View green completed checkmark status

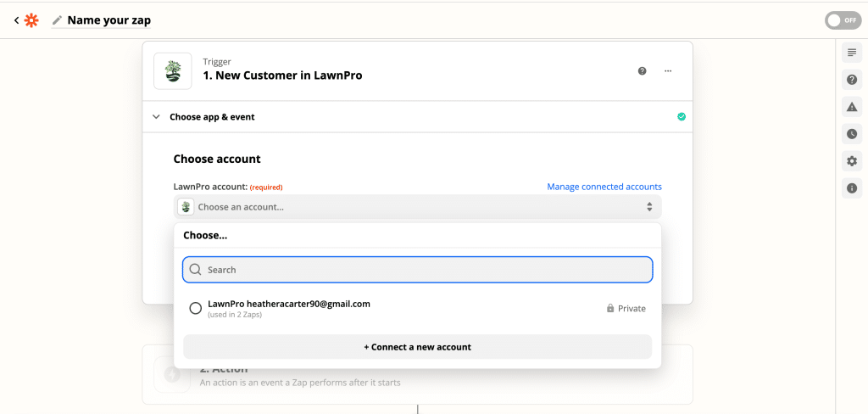click(x=682, y=116)
